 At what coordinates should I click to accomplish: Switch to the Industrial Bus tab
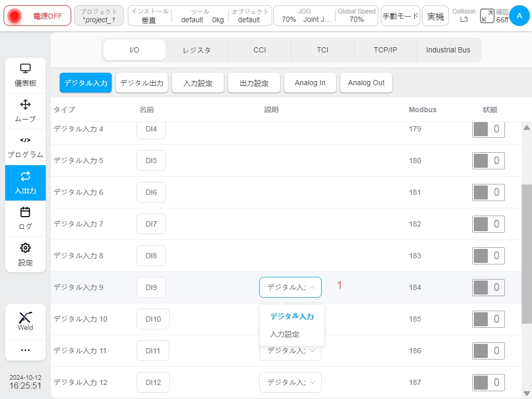448,50
